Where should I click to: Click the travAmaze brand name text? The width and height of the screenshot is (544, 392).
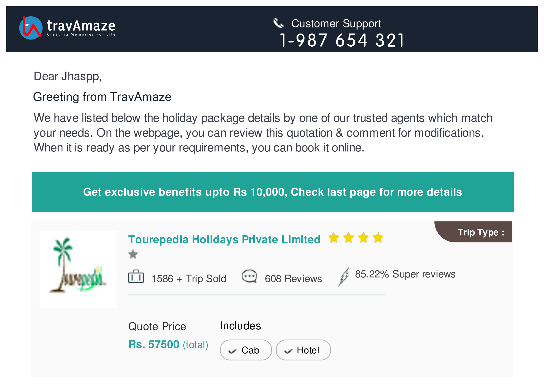81,26
